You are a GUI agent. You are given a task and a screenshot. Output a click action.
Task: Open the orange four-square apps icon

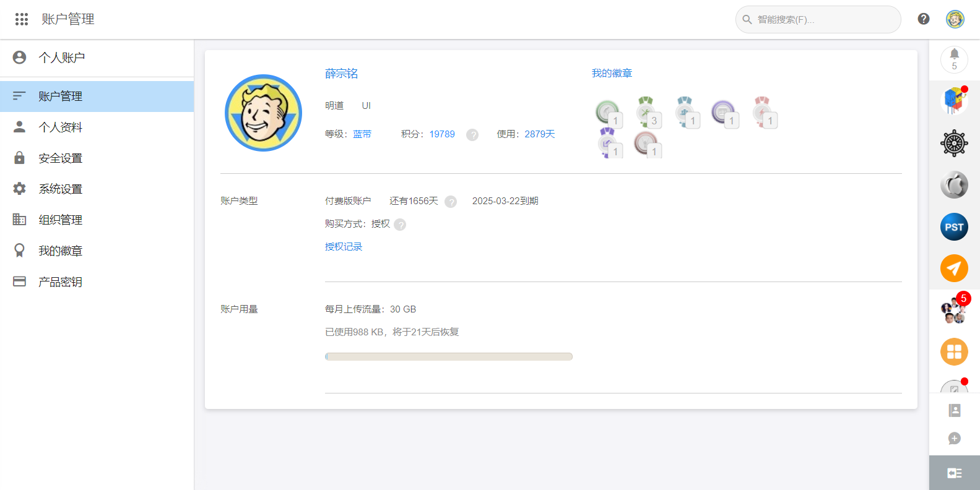(954, 352)
